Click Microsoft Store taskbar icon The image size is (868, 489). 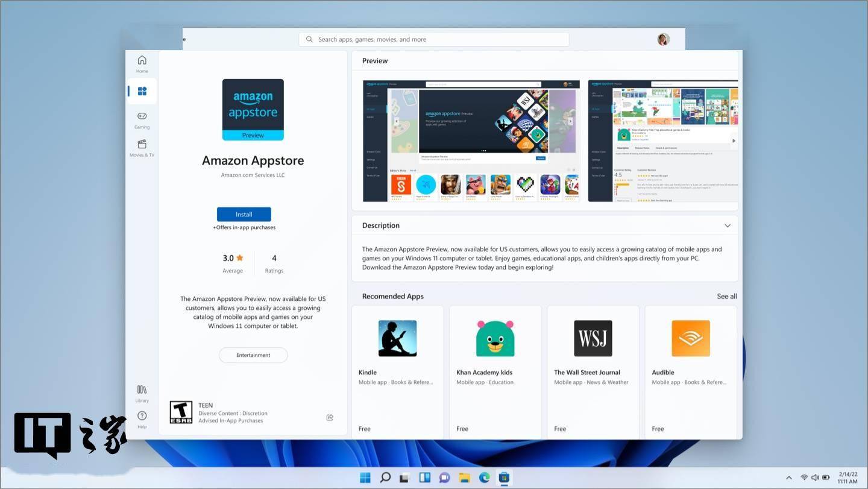click(505, 478)
